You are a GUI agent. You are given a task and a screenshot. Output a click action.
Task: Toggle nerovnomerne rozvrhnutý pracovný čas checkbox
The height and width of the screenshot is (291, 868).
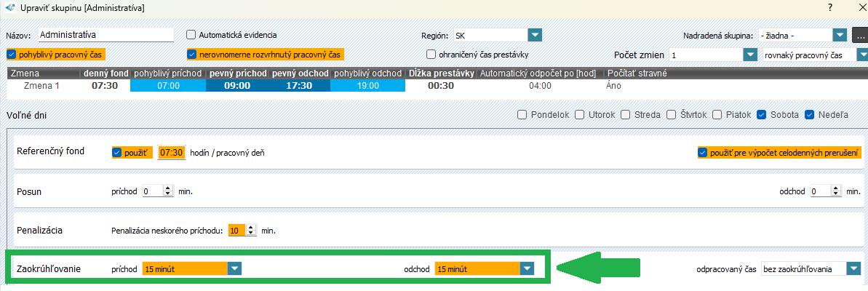[x=193, y=54]
